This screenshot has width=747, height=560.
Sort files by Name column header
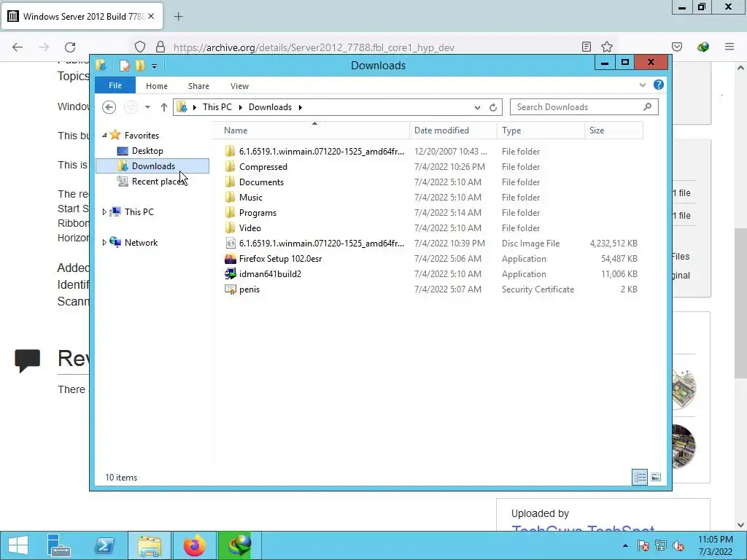pos(314,131)
